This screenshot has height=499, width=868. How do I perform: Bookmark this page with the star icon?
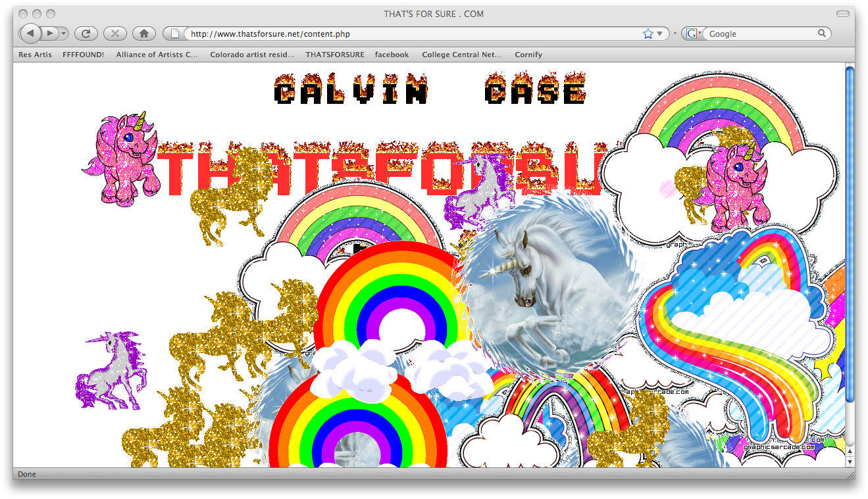(648, 34)
